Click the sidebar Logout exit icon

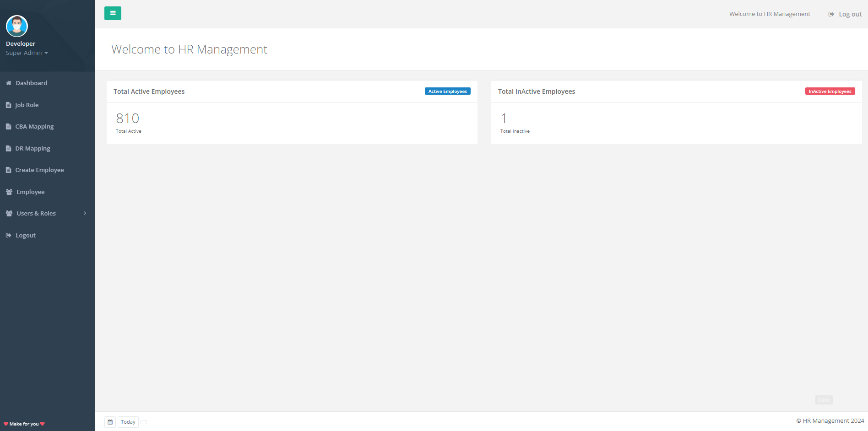(x=9, y=236)
